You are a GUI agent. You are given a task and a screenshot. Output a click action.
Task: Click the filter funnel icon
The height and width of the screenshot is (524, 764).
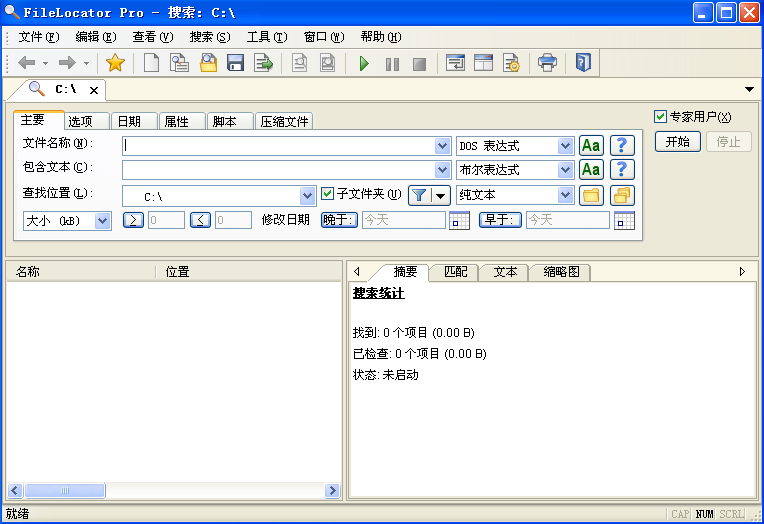(x=420, y=195)
